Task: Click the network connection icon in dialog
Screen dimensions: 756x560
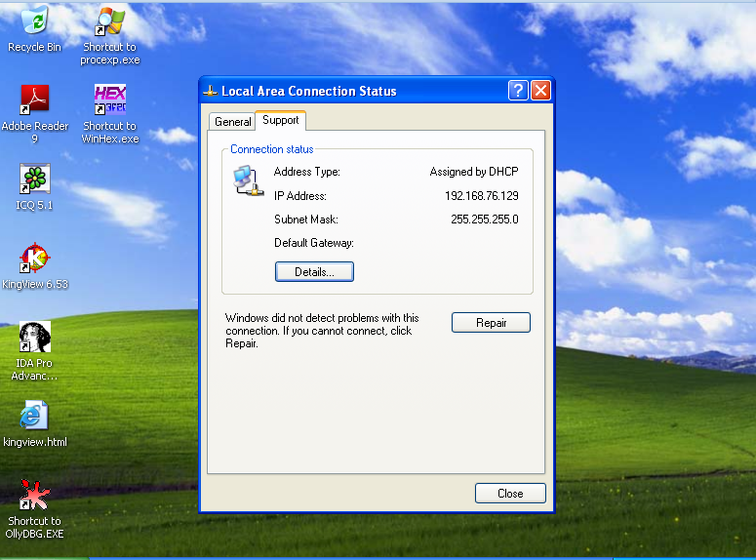Action: pos(249,181)
